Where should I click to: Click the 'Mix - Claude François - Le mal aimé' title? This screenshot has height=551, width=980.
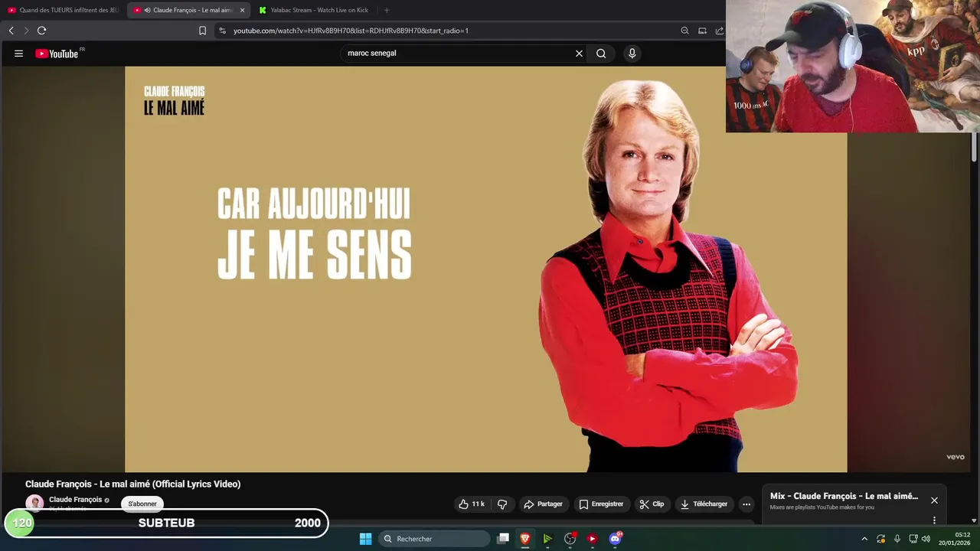[844, 496]
